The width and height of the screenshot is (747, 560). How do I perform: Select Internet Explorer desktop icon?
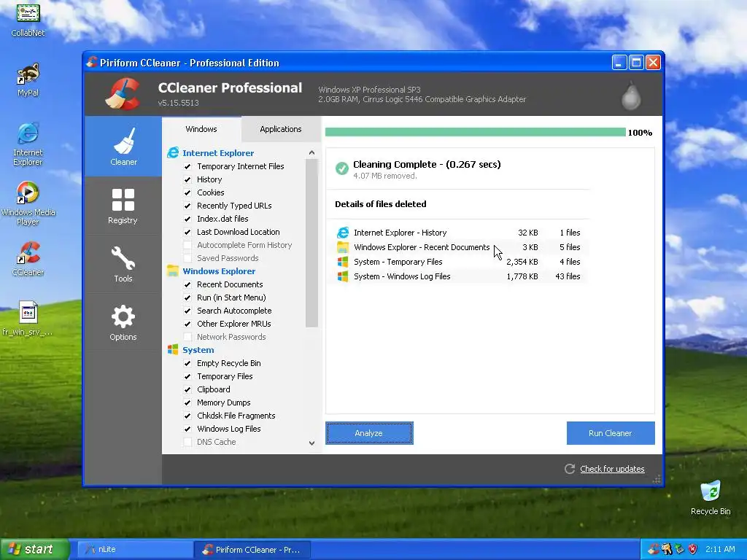tap(28, 144)
